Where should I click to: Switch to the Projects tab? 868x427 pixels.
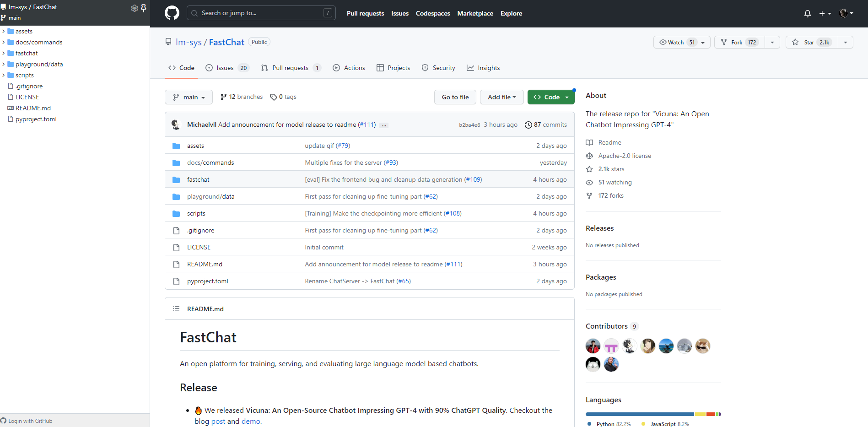click(394, 68)
